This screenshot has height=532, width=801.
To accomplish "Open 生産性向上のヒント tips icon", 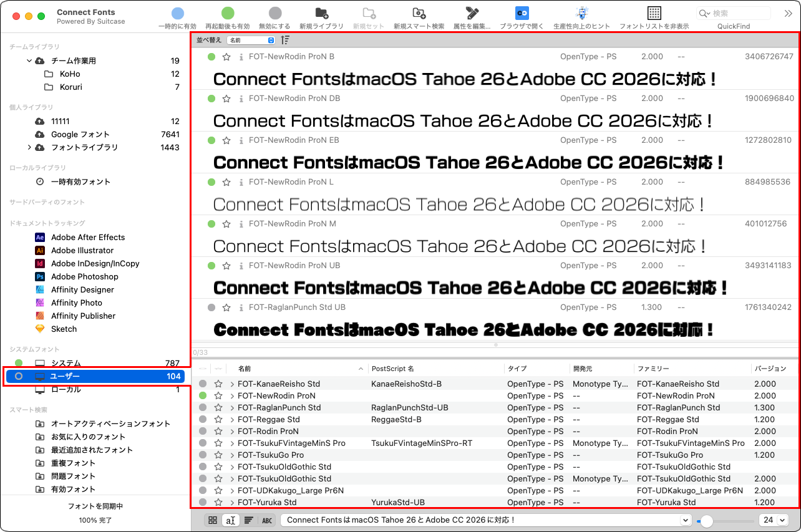I will coord(581,13).
